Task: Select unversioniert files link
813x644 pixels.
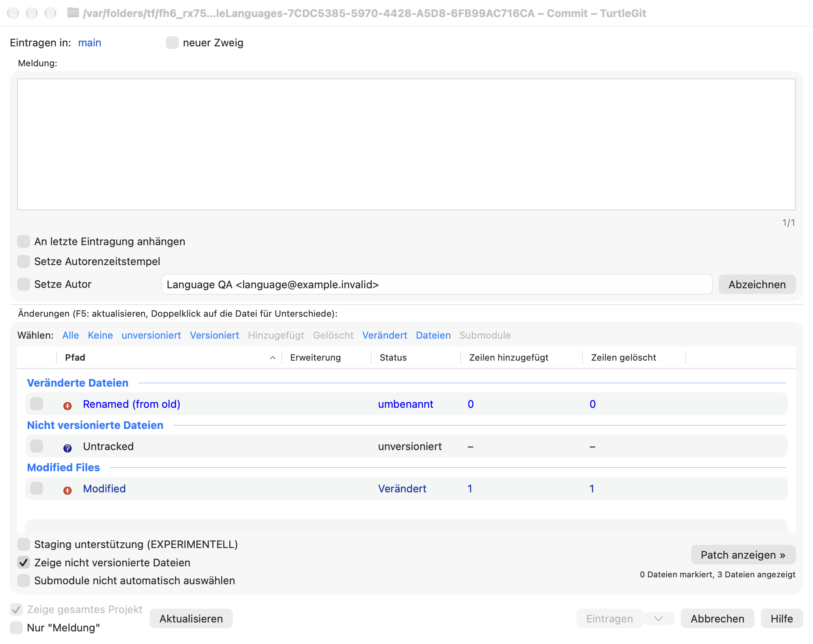Action: 151,335
